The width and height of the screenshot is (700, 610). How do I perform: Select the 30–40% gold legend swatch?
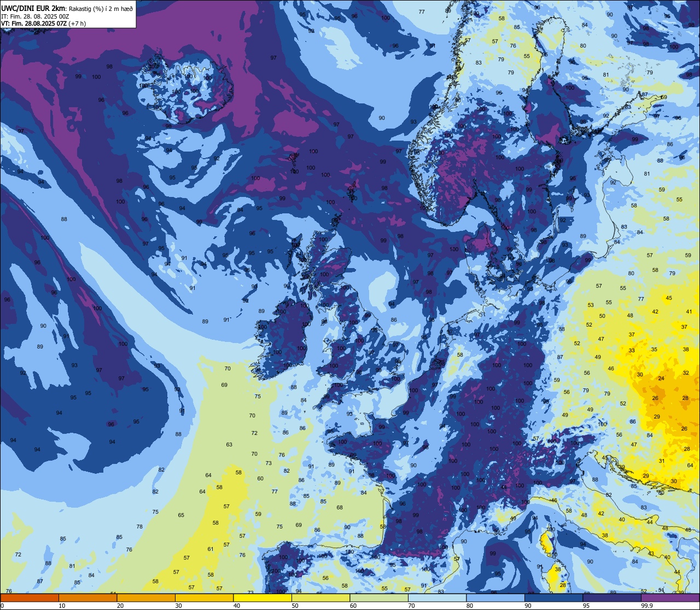coord(204,597)
